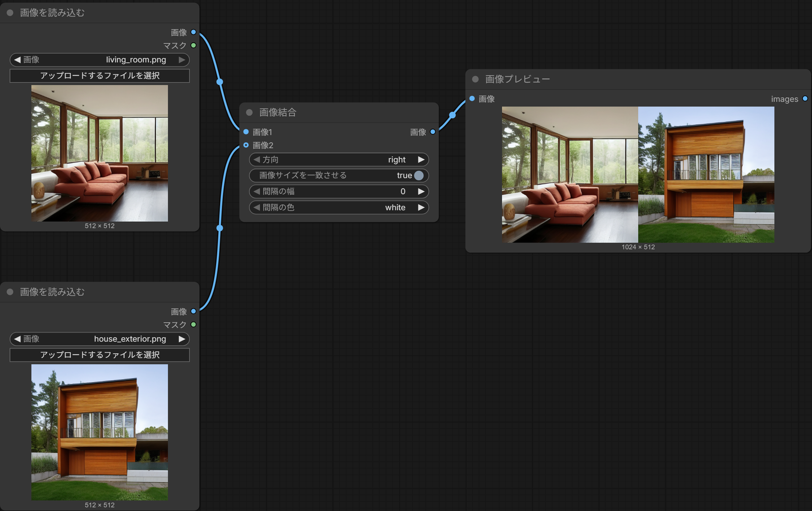Image resolution: width=812 pixels, height=511 pixels.
Task: Click the 画像1 input port on 画像結合
Action: pos(246,132)
